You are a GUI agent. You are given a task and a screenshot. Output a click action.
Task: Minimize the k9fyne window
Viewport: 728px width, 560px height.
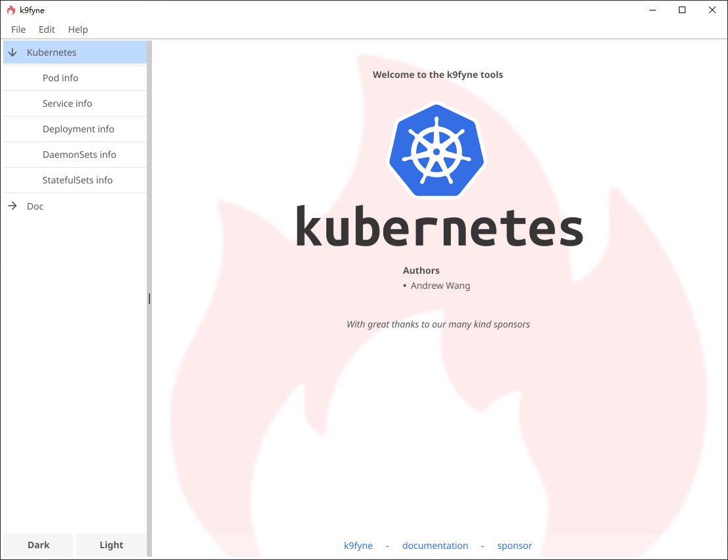click(653, 10)
